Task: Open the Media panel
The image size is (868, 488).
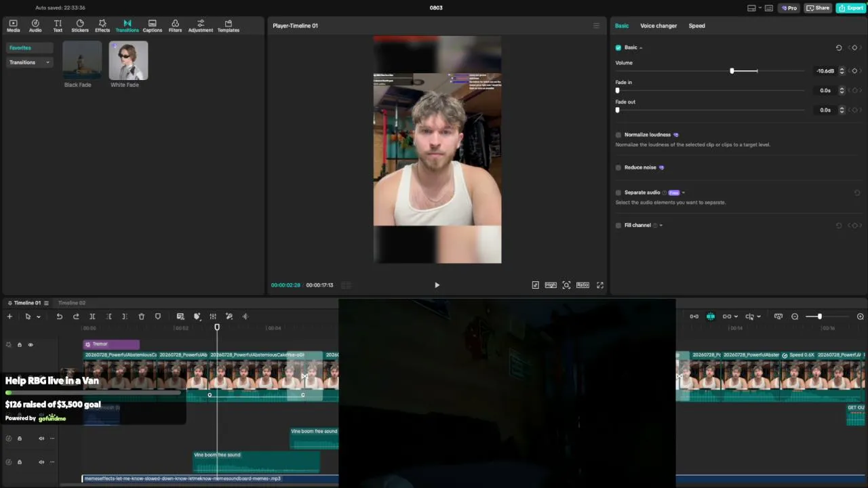Action: [x=13, y=26]
